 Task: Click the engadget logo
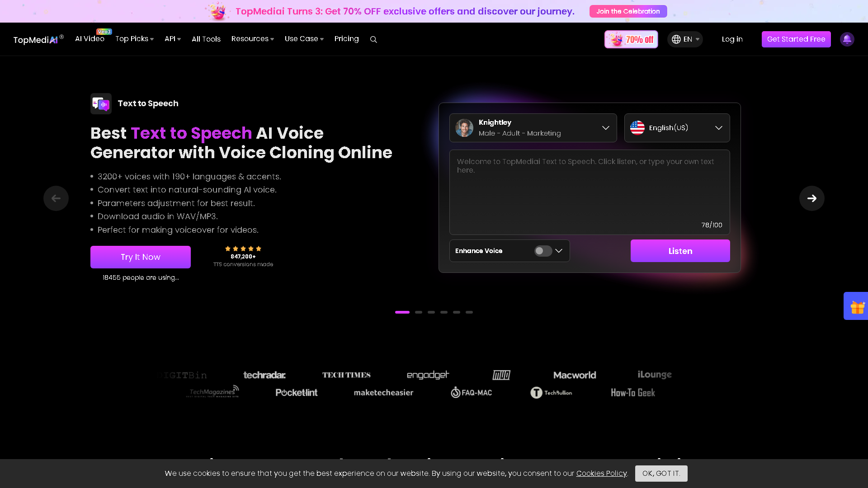point(428,375)
